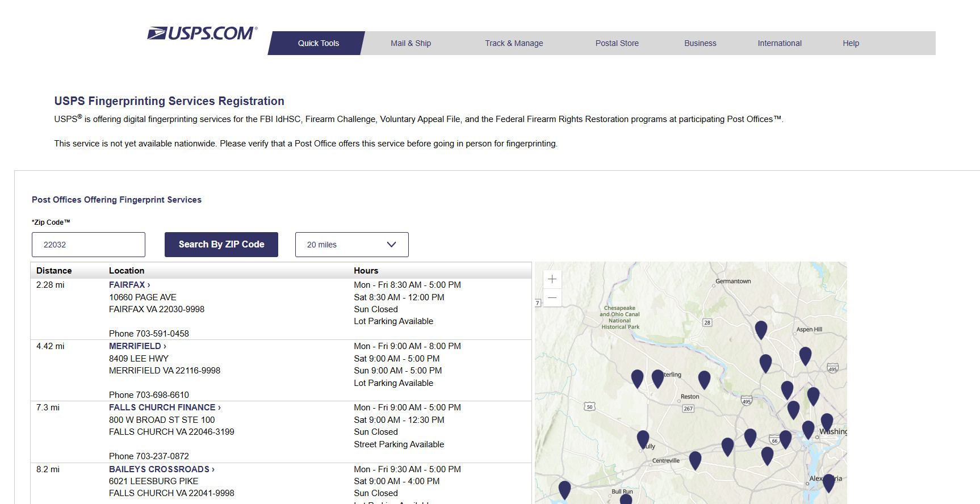Click the map pin just above Reston
The image size is (980, 504).
pyautogui.click(x=704, y=379)
